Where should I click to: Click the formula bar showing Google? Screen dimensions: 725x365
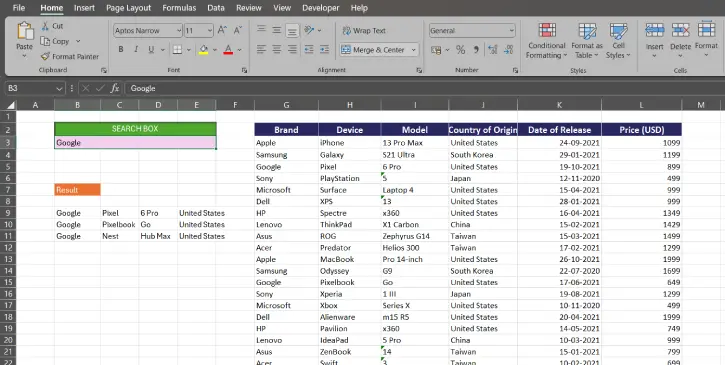click(x=424, y=88)
